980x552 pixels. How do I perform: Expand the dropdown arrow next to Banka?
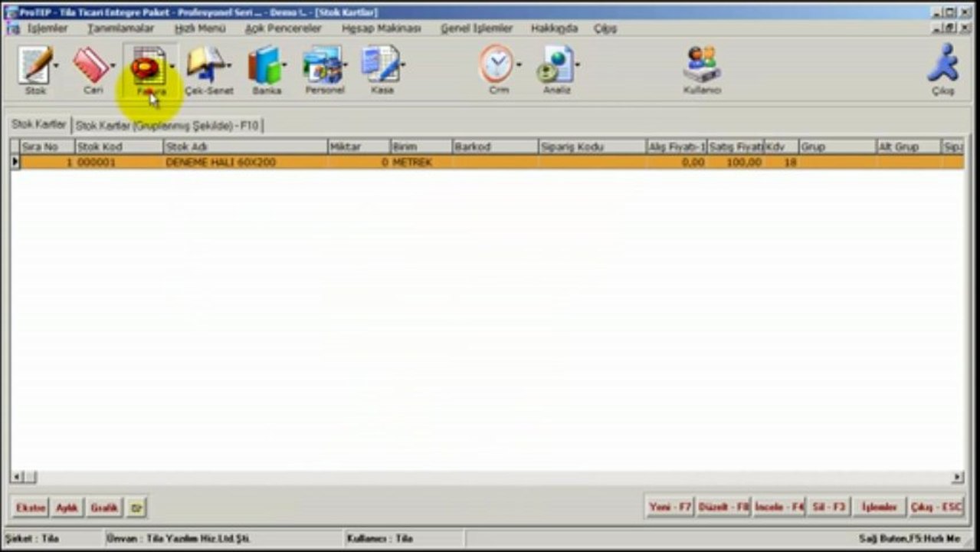click(x=285, y=65)
